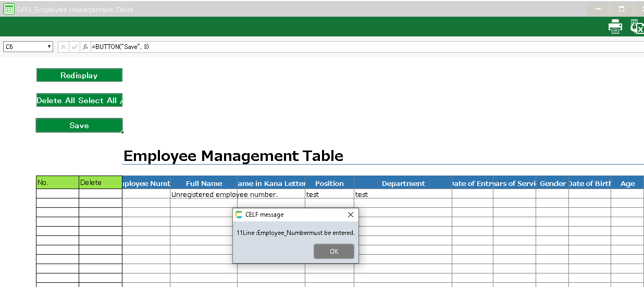Click the green Save button
The image size is (644, 287).
coord(79,126)
